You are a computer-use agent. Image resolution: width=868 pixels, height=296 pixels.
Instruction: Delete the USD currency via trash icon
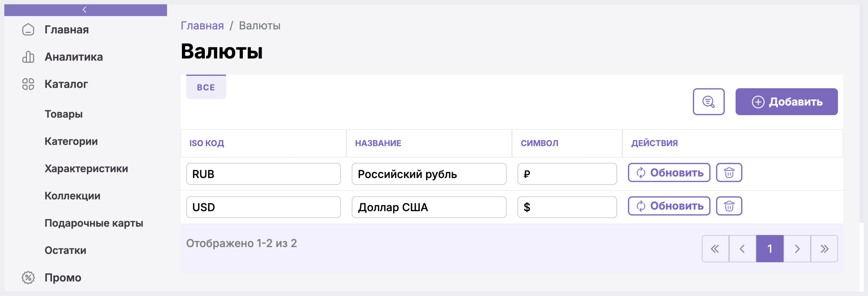point(729,206)
